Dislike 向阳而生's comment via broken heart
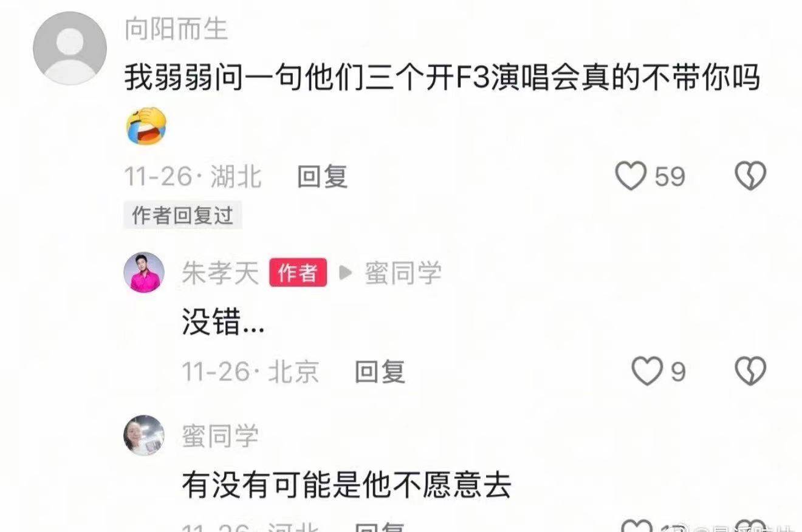This screenshot has height=532, width=802. (751, 177)
